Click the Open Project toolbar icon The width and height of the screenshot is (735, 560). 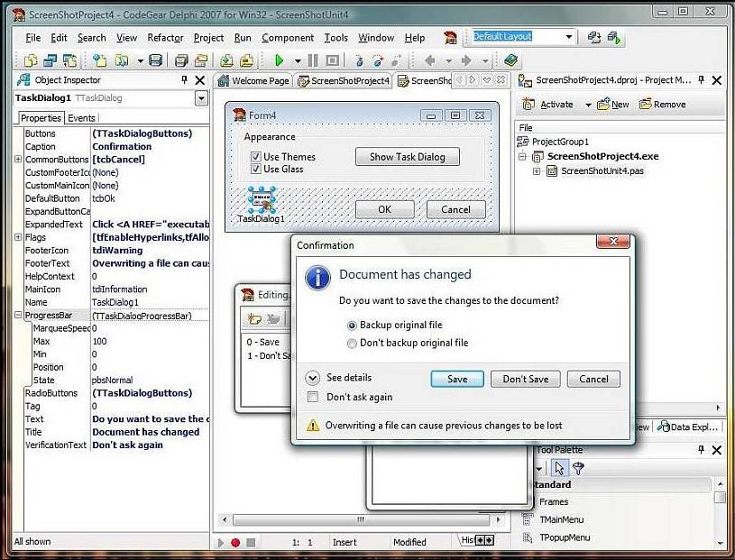(201, 60)
